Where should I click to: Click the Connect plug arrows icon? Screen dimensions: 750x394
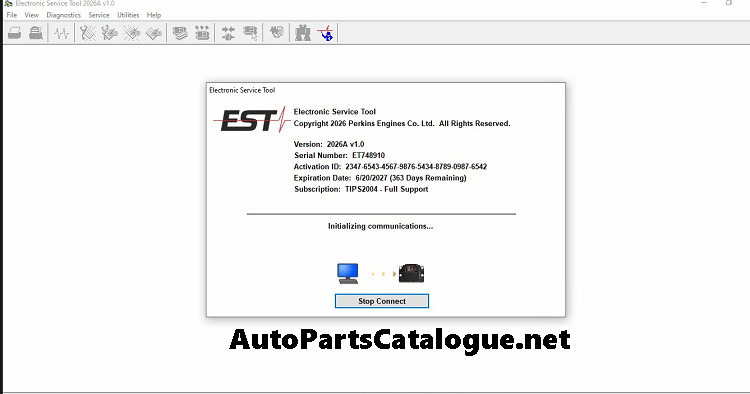coord(228,33)
